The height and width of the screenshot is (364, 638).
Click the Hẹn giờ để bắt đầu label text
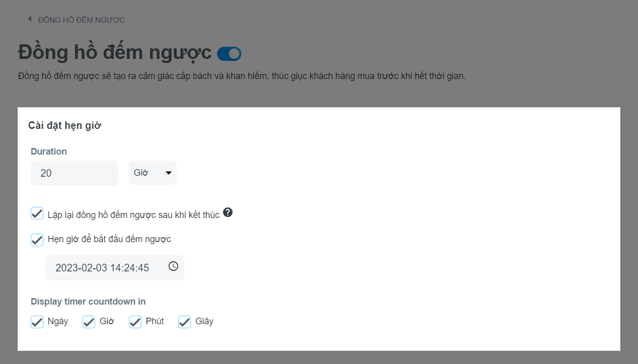pyautogui.click(x=109, y=239)
